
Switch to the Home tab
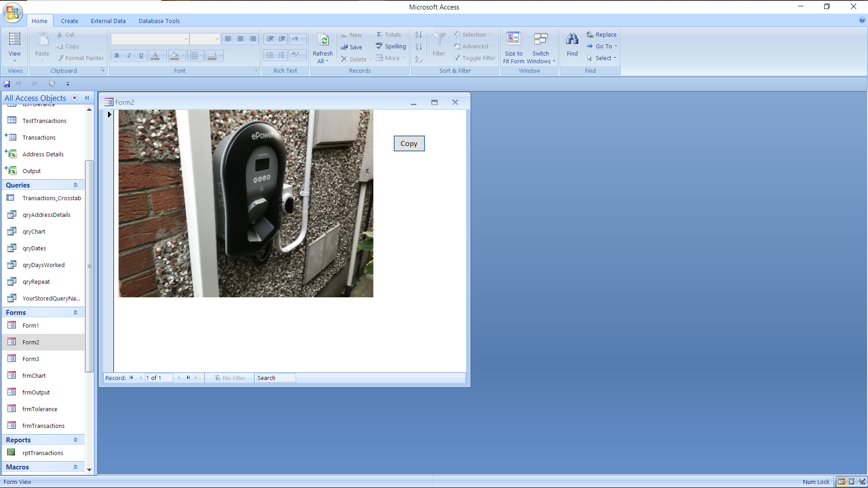[39, 21]
